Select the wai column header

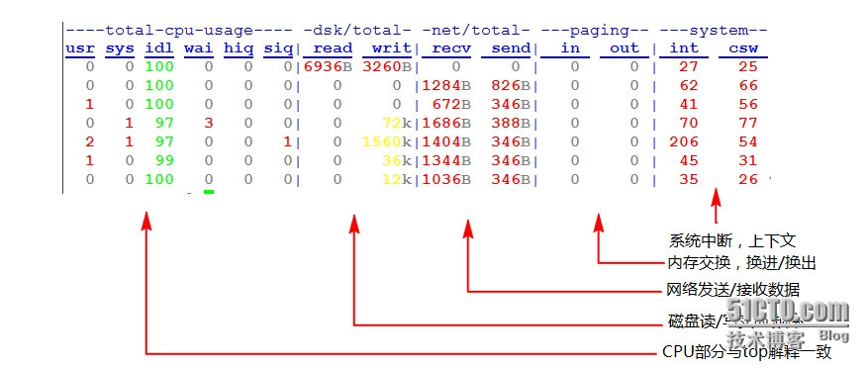[x=199, y=48]
